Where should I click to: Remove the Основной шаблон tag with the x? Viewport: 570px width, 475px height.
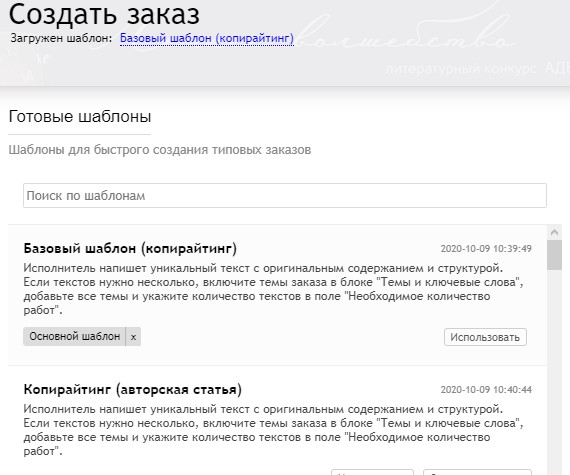[133, 337]
